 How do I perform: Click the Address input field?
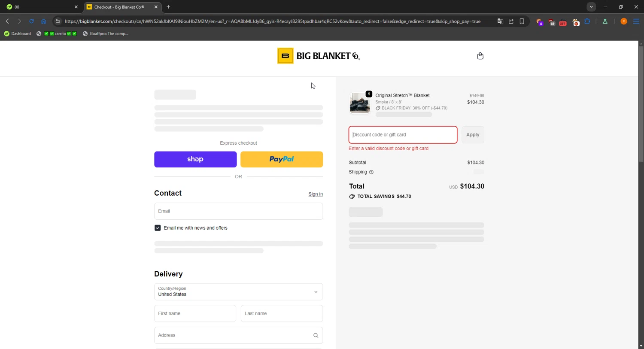(x=238, y=335)
